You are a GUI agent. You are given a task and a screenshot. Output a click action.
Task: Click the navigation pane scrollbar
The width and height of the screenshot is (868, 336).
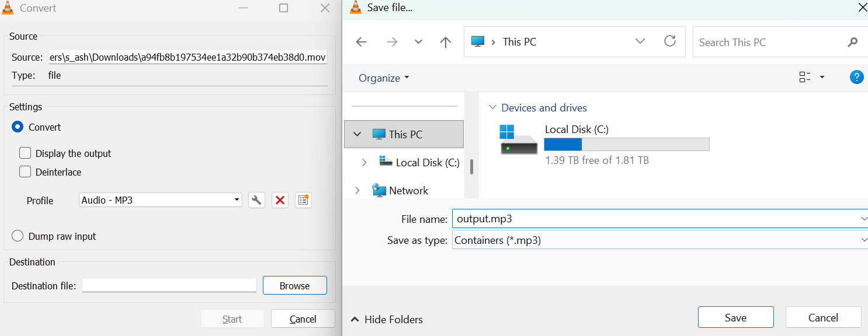point(471,166)
